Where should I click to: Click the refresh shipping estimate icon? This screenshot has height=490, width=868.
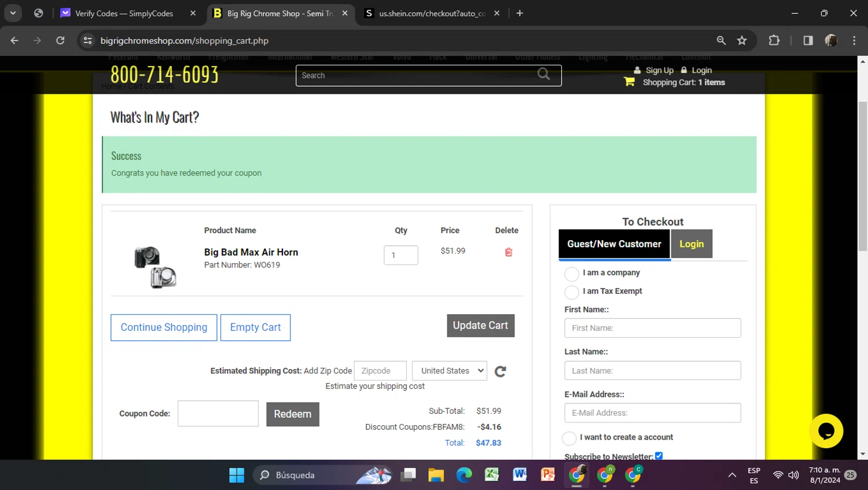tap(501, 371)
